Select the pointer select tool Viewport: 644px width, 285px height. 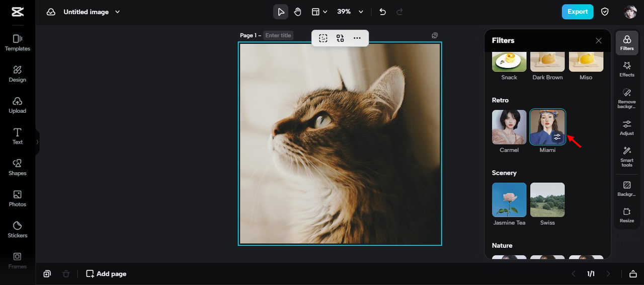click(281, 12)
